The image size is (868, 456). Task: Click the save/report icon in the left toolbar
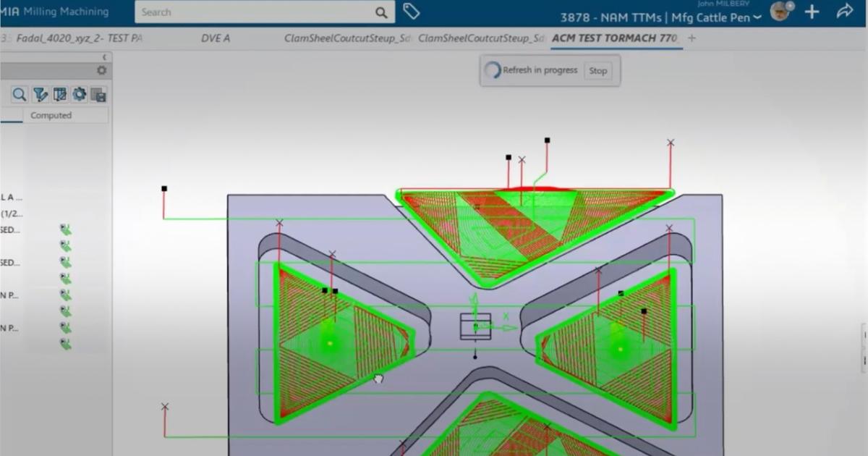pyautogui.click(x=101, y=94)
